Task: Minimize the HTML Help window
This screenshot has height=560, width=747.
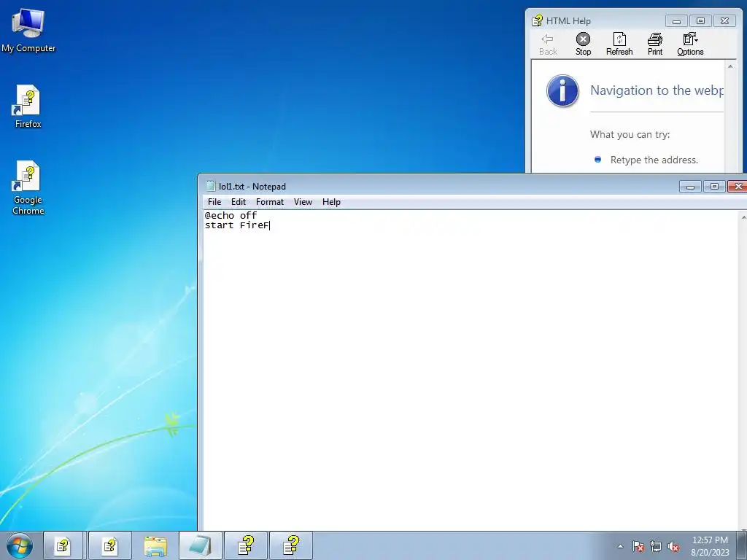Action: 676,21
